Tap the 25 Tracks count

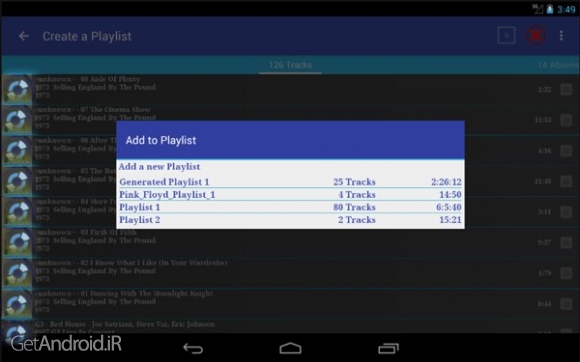(x=354, y=182)
